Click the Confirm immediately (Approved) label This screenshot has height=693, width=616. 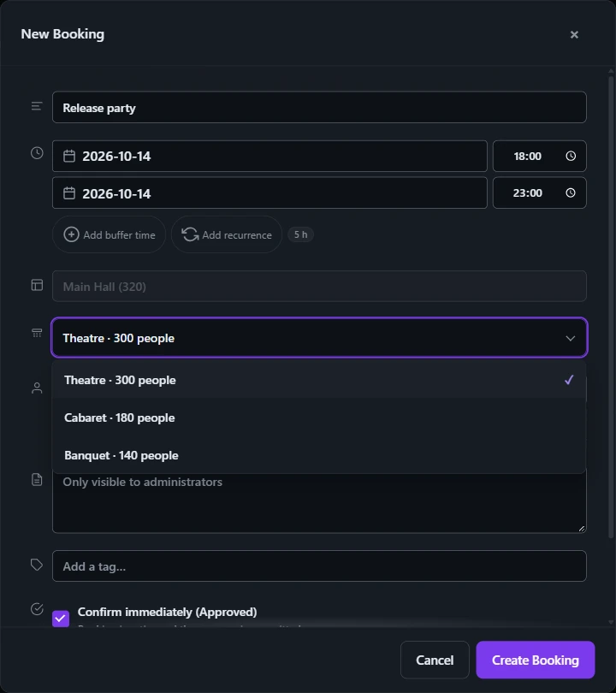(x=167, y=612)
